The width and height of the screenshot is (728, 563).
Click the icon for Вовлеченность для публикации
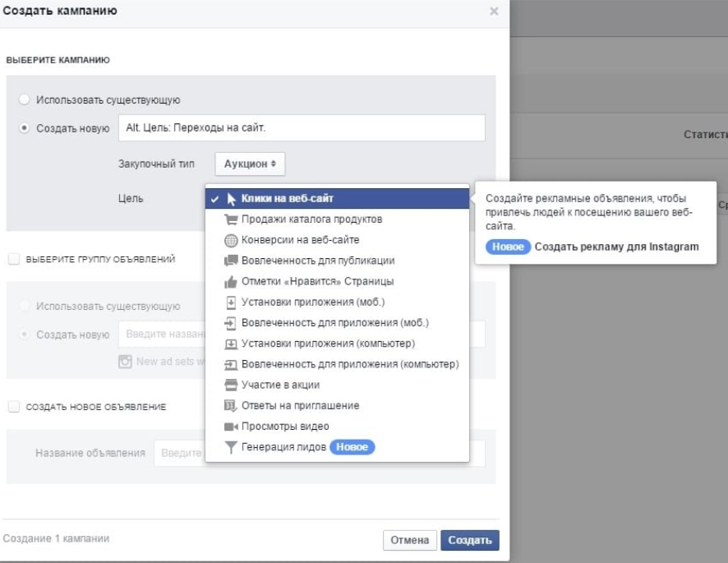(231, 261)
